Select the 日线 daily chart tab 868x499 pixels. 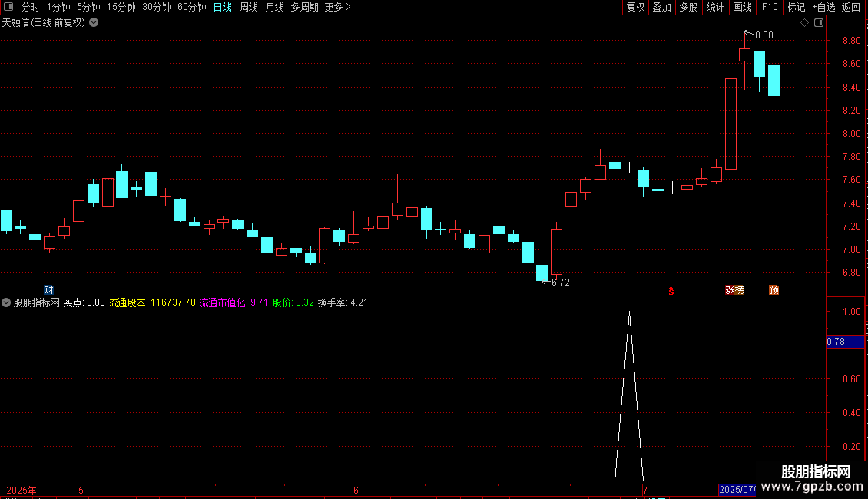click(223, 7)
